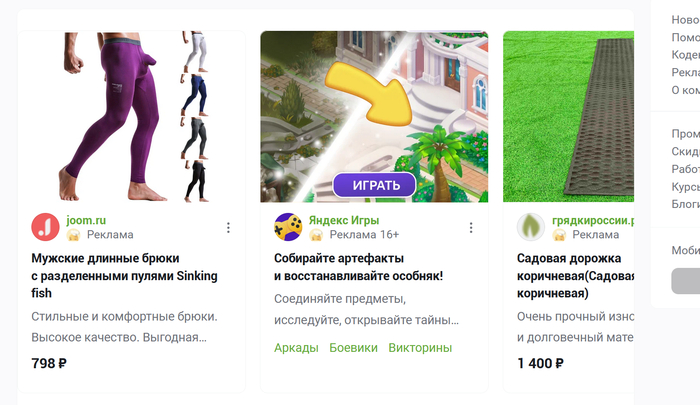
Task: Select the Викторины category tag
Action: point(420,348)
